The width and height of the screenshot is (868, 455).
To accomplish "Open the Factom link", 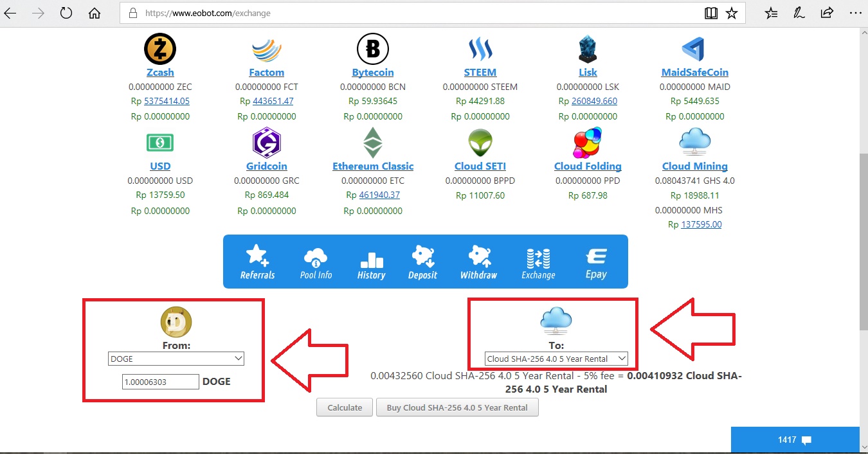I will [x=267, y=73].
